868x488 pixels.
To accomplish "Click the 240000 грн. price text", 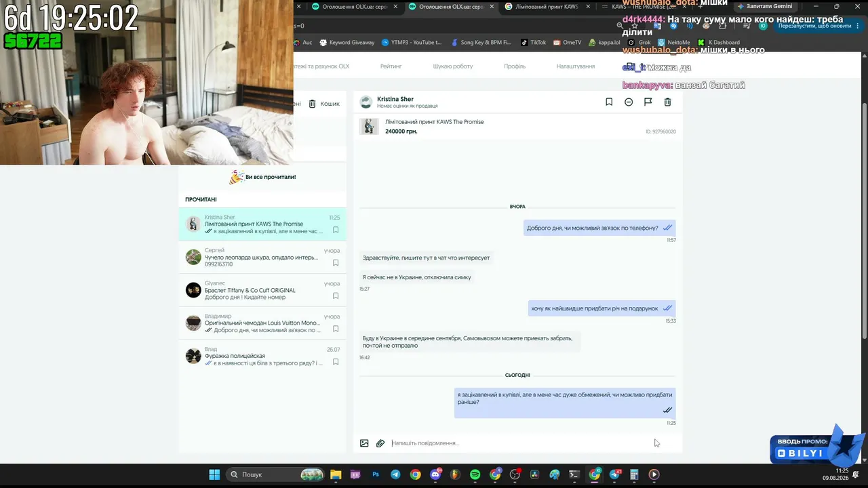I will [x=401, y=131].
